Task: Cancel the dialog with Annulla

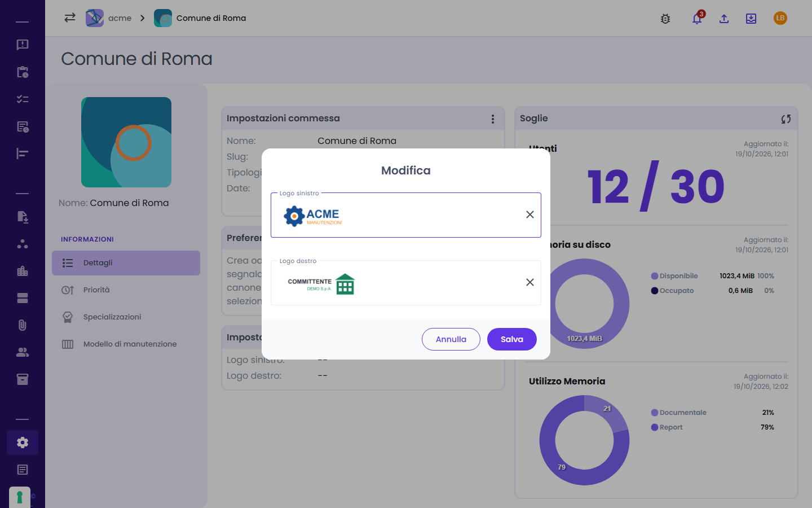Action: pyautogui.click(x=451, y=339)
